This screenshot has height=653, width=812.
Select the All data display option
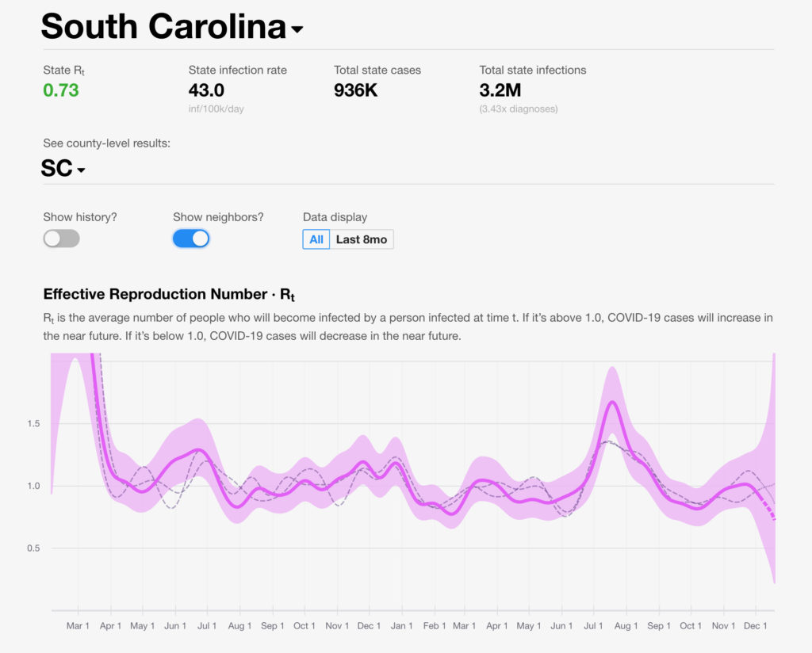tap(316, 239)
